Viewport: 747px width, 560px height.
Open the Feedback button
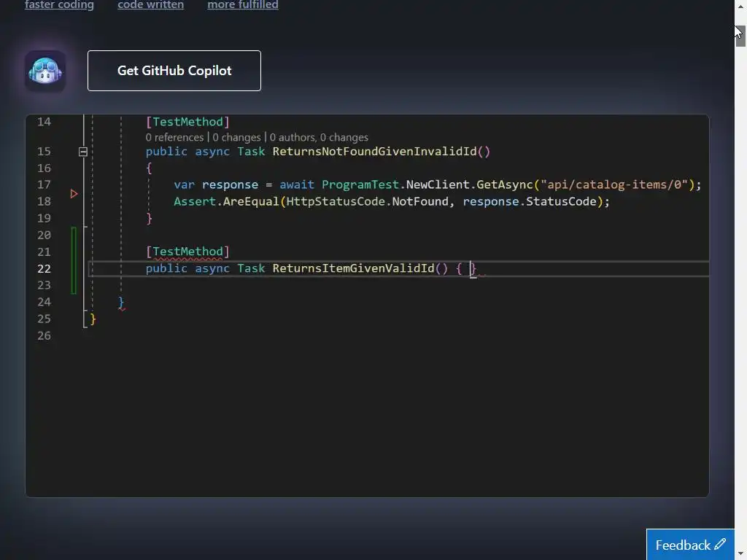pos(690,544)
